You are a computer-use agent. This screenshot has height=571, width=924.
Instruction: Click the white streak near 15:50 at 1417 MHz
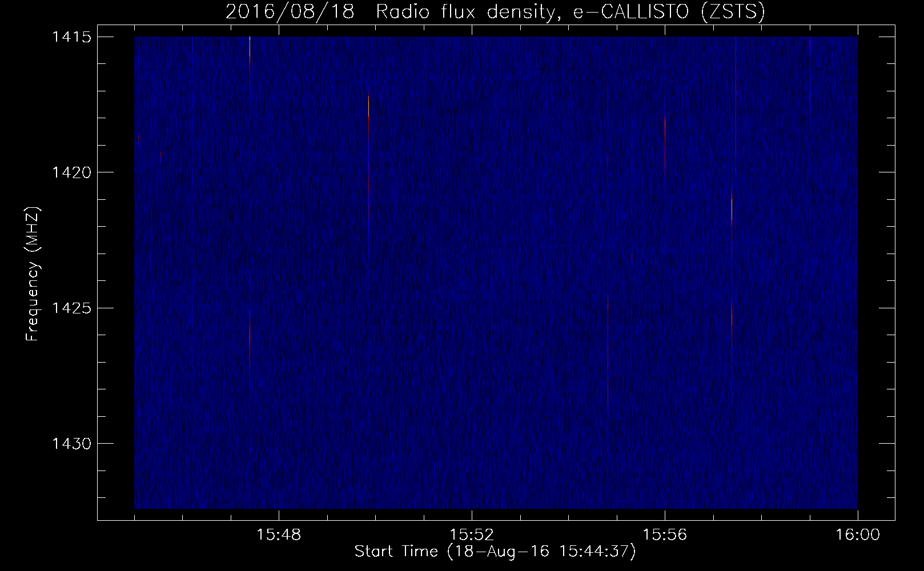coord(369,106)
